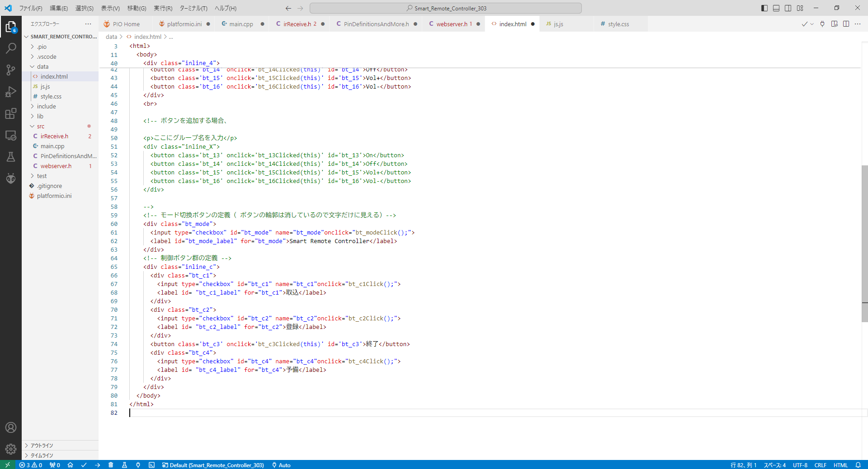Click the CRLF line ending indicator
The height and width of the screenshot is (469, 868).
coord(820,465)
